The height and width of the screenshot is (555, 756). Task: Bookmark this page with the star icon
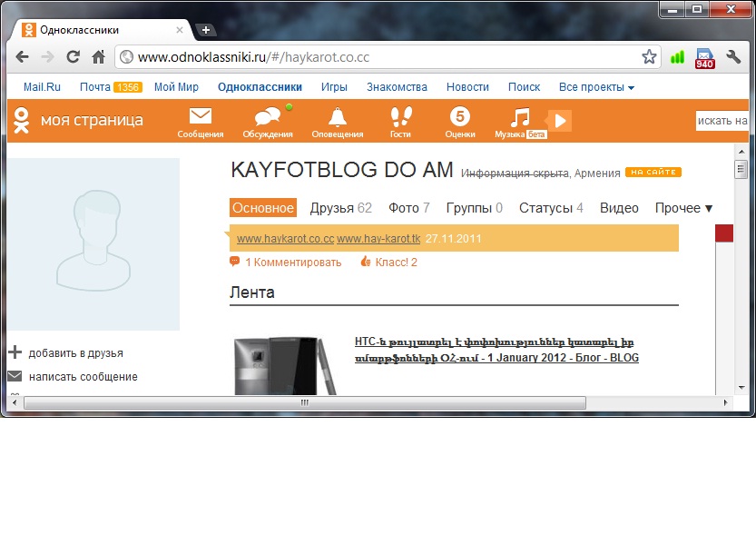(x=649, y=56)
